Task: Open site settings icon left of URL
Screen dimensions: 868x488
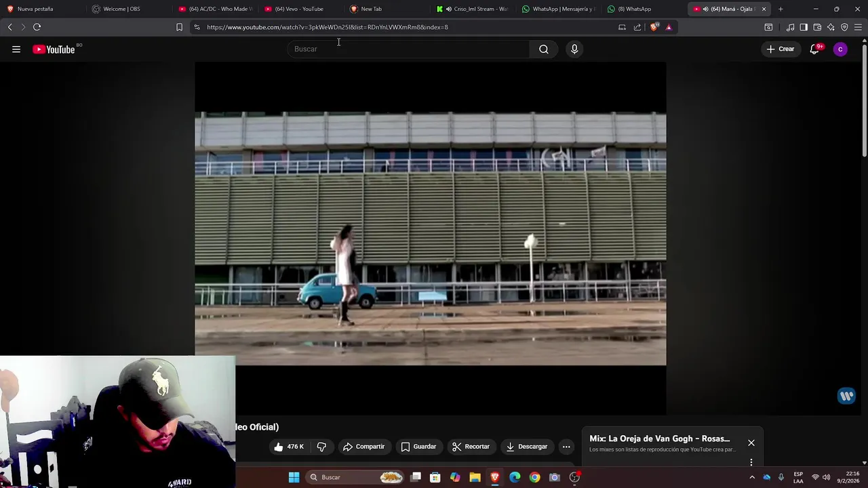Action: [x=197, y=27]
